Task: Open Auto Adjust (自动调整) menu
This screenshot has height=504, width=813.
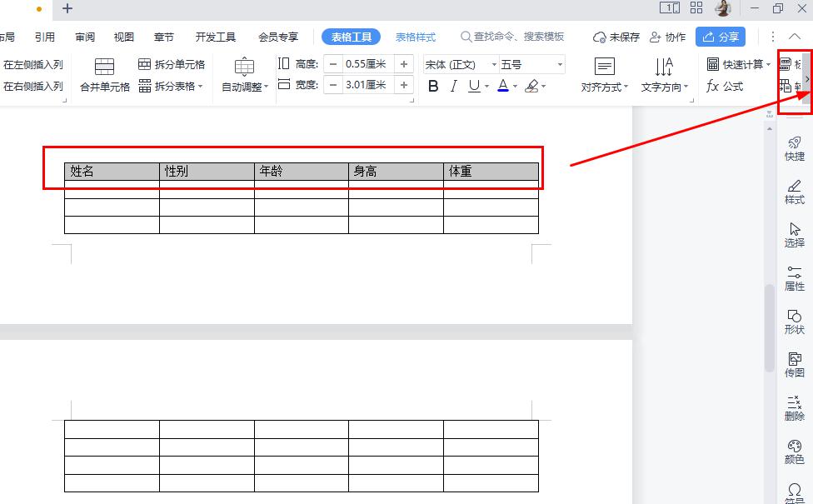Action: tap(245, 75)
